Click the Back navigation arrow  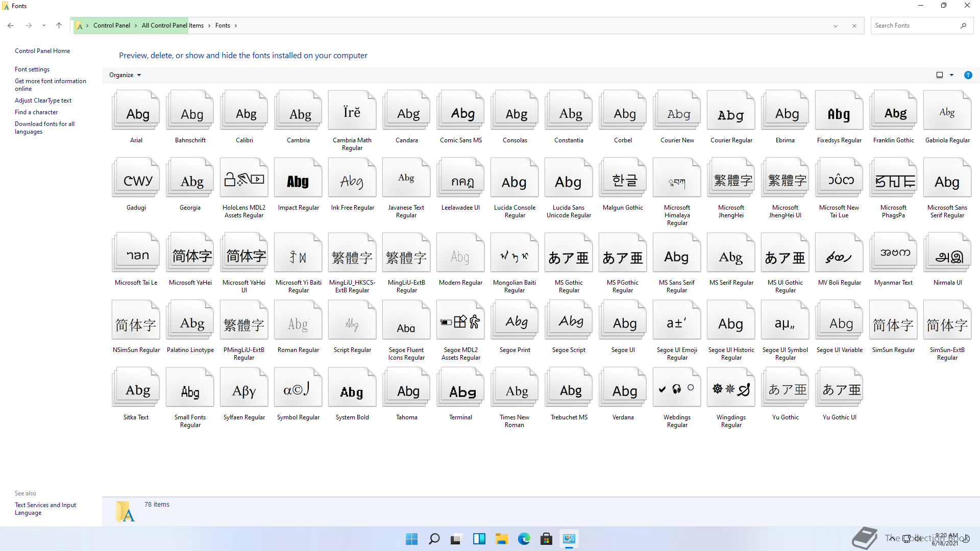coord(11,26)
